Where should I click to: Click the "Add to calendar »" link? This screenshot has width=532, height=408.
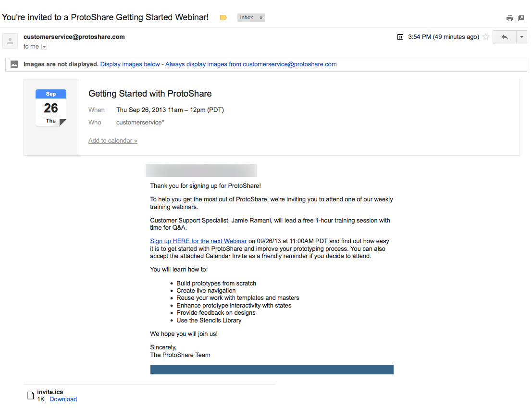coord(112,141)
